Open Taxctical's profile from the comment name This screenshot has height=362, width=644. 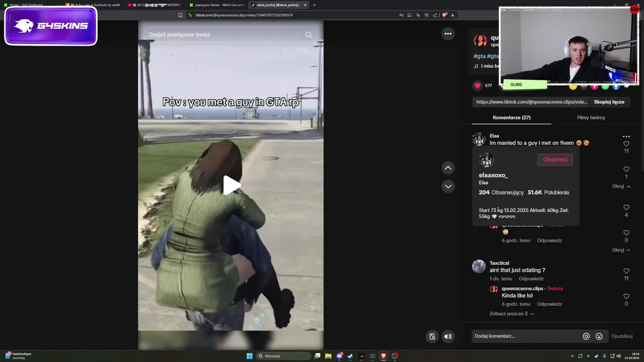(x=499, y=263)
